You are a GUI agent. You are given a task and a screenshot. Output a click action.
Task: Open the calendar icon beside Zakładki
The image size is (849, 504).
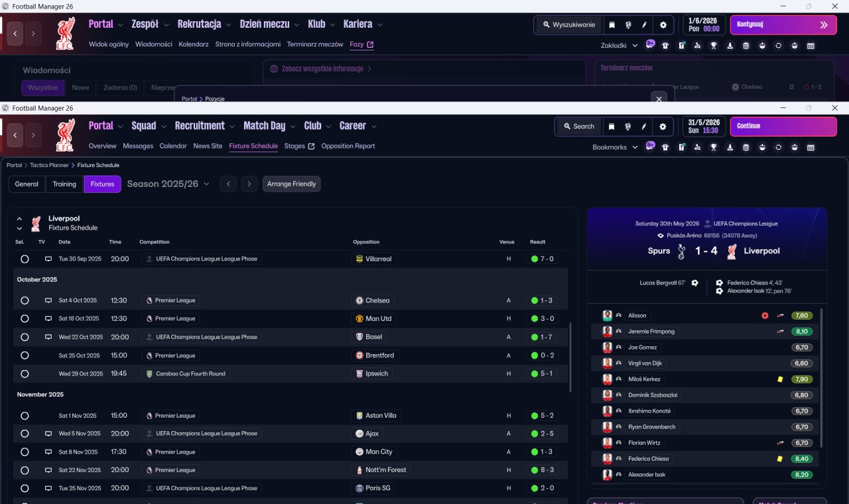811,46
